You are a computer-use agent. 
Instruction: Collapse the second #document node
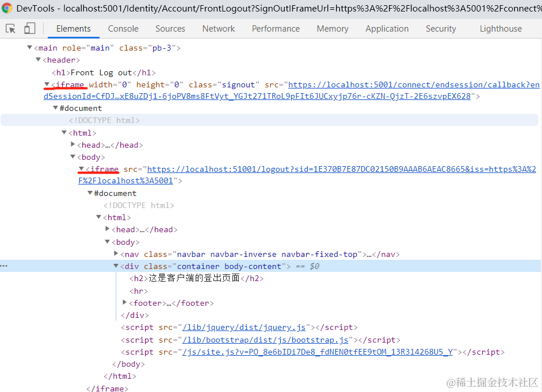(90, 193)
